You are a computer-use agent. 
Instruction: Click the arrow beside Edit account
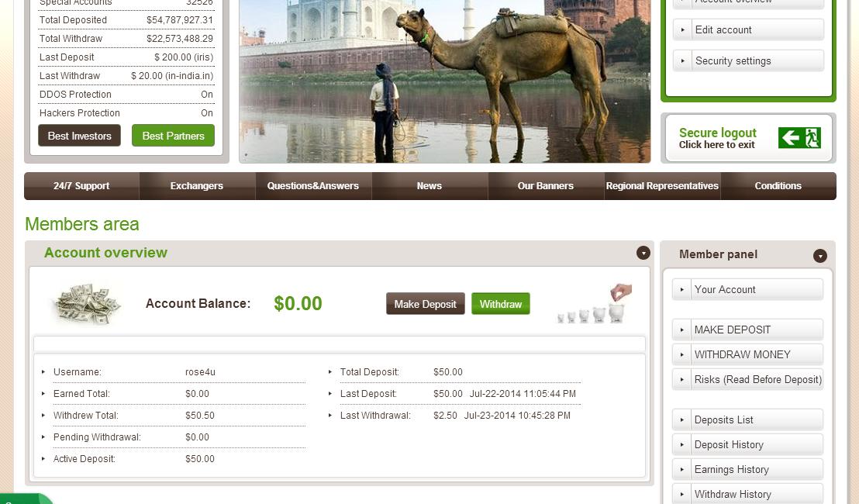[682, 29]
